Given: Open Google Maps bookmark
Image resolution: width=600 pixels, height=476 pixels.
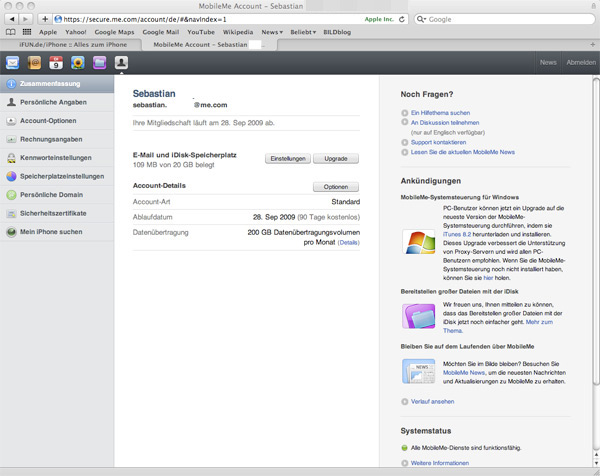Looking at the screenshot, I should [114, 32].
